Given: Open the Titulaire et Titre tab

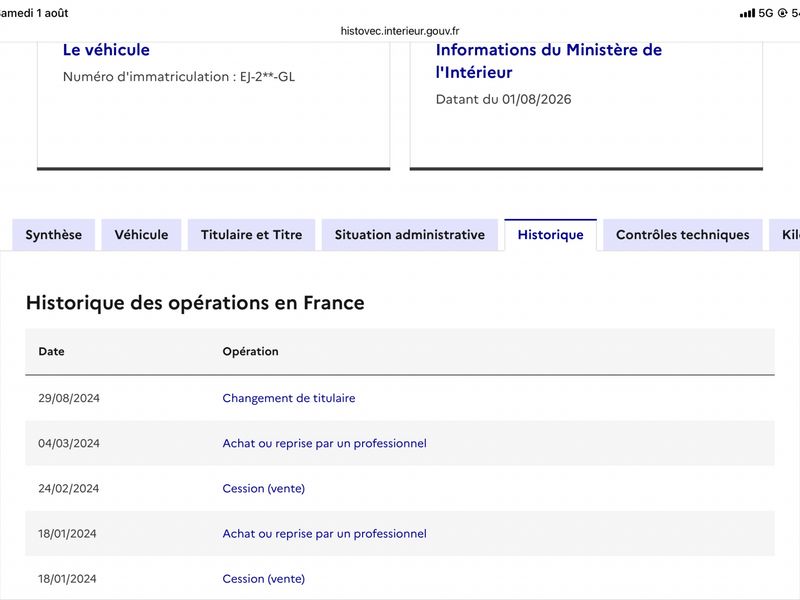Looking at the screenshot, I should tap(252, 235).
